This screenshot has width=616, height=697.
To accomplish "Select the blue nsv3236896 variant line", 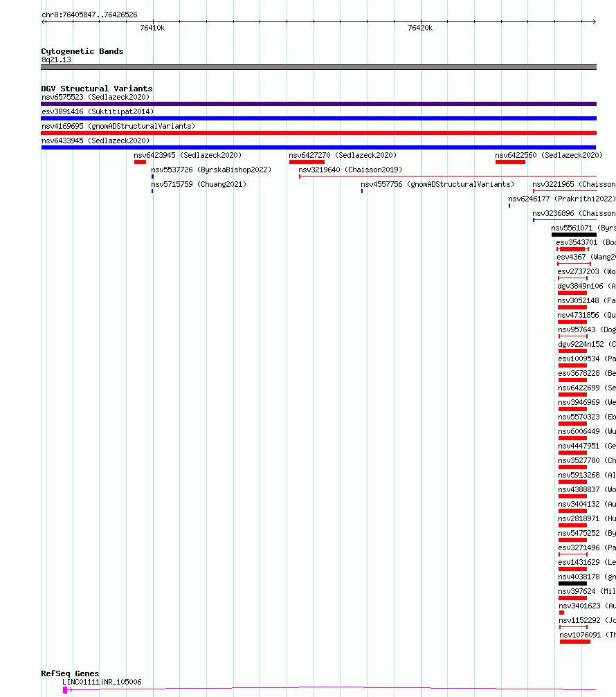I will coord(565,220).
